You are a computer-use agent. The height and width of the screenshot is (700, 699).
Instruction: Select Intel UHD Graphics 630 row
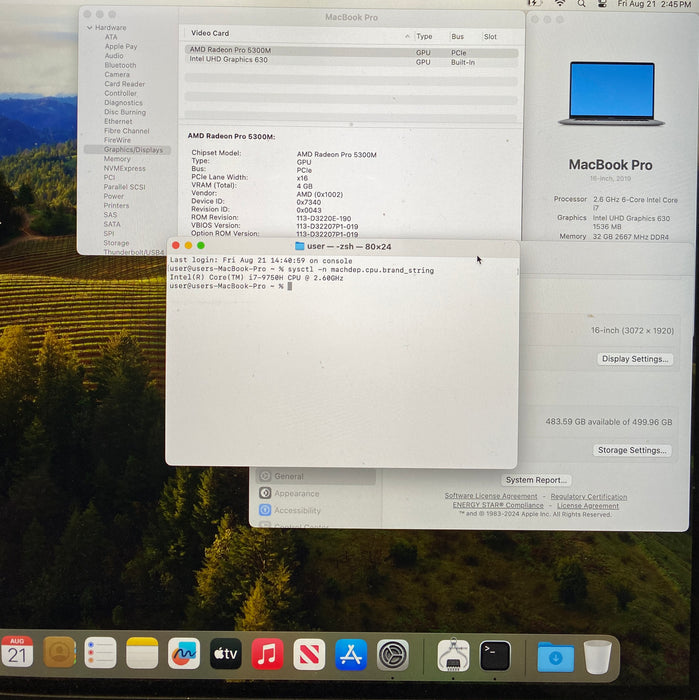tap(351, 61)
